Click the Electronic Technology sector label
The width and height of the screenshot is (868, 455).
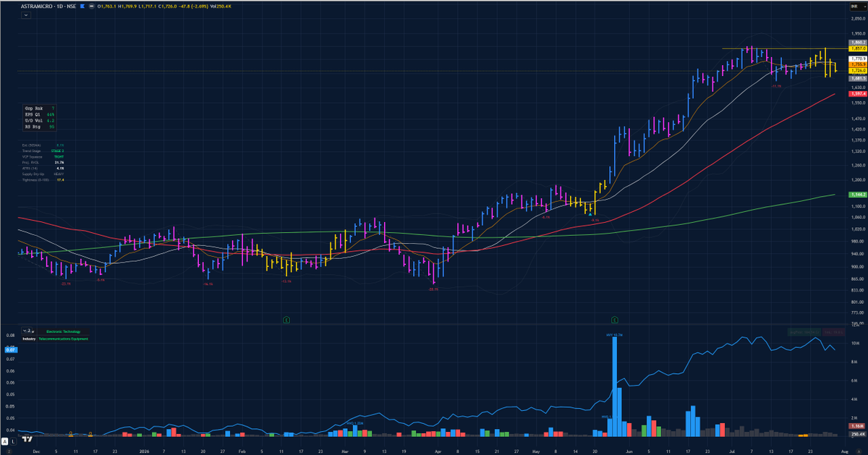tap(63, 331)
